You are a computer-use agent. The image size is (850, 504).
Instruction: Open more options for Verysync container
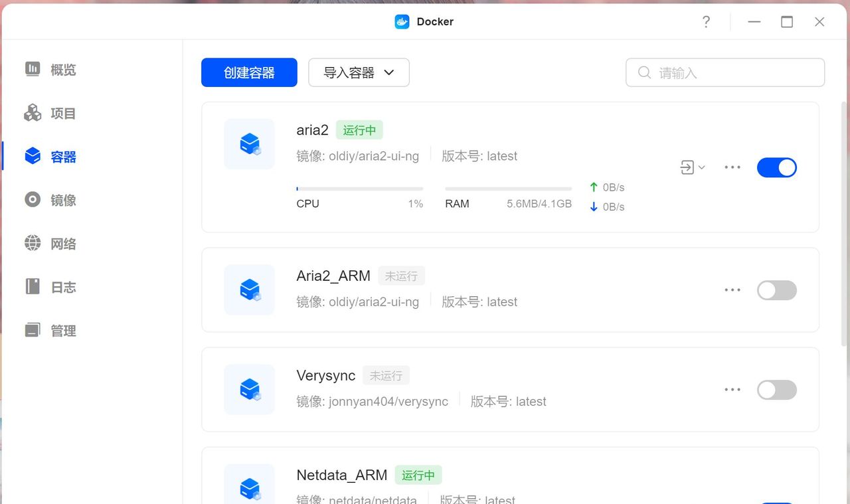pos(732,390)
